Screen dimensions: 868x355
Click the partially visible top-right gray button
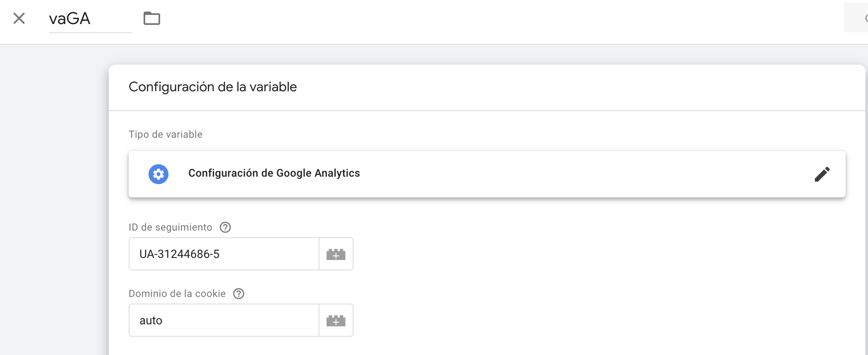856,17
